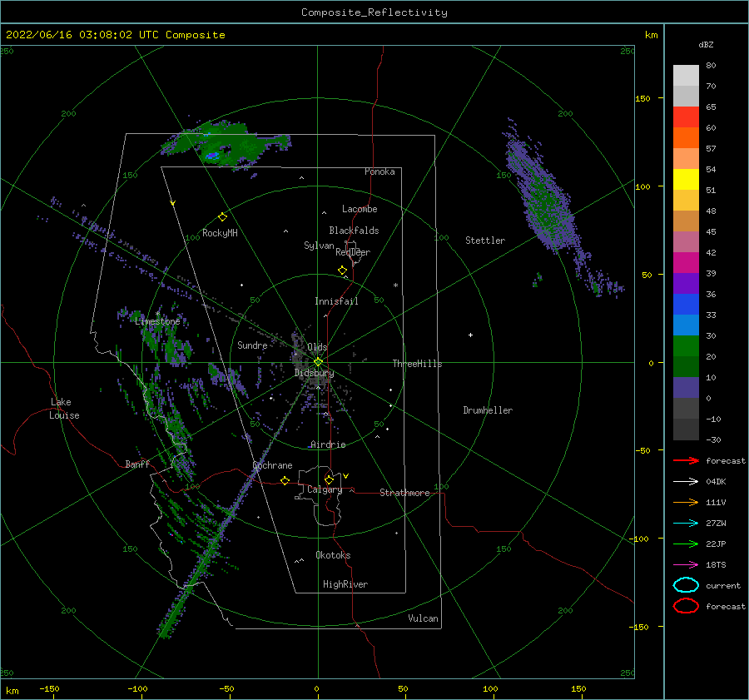The height and width of the screenshot is (700, 749).
Task: Select the Strathmore label
Action: 404,493
